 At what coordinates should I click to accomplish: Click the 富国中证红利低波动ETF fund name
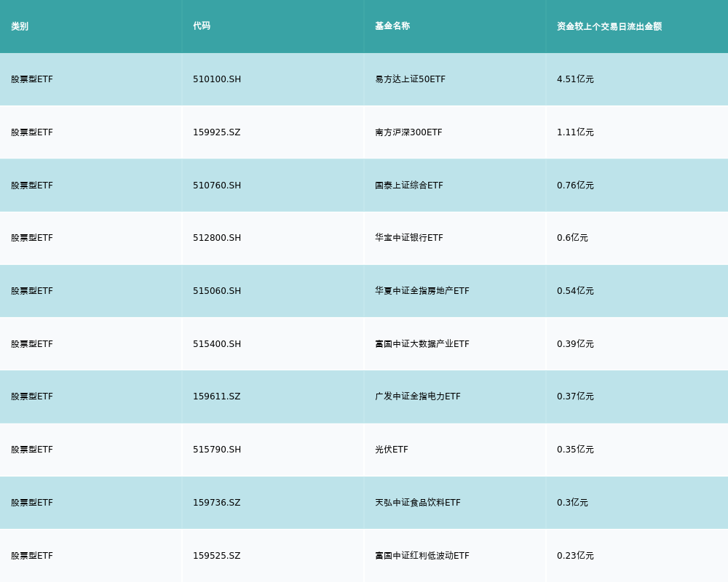point(422,556)
